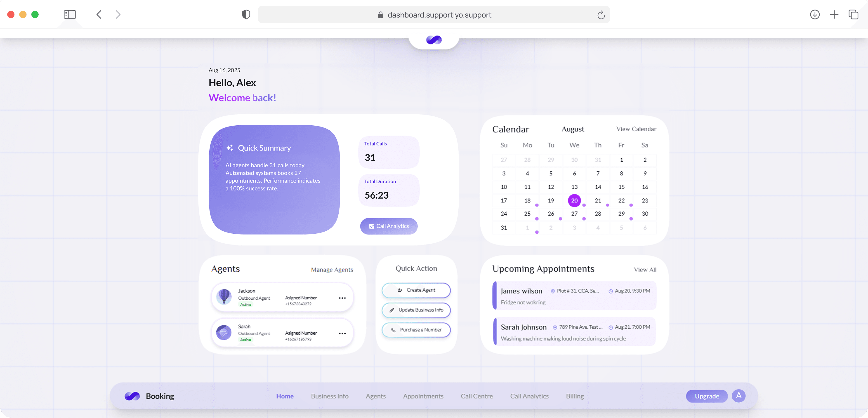Viewport: 868px width, 418px height.
Task: Click the lock icon in address bar
Action: pyautogui.click(x=380, y=15)
